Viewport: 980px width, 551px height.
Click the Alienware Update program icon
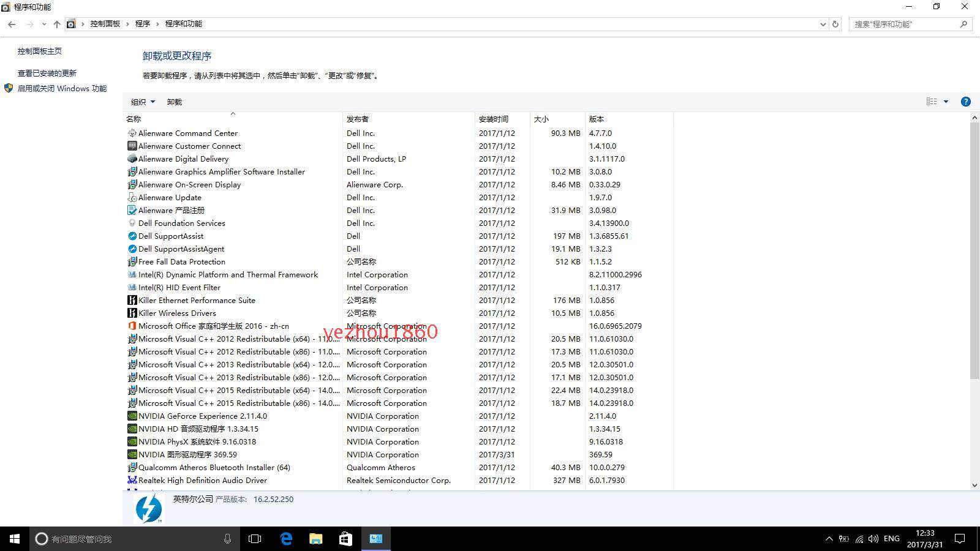132,197
